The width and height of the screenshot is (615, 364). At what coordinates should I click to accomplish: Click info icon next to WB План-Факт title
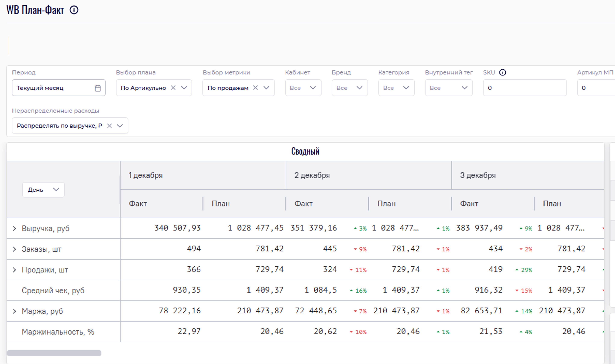pyautogui.click(x=74, y=10)
